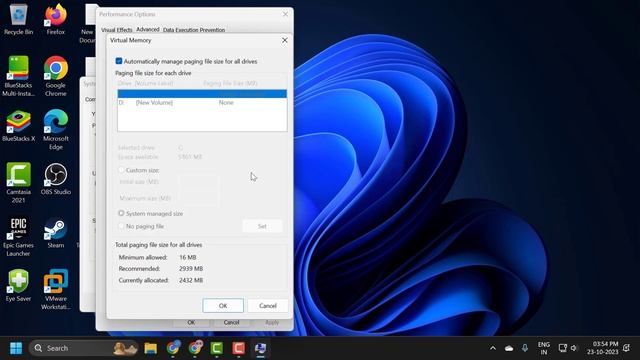Select the Custom size radio button
The height and width of the screenshot is (360, 640).
(x=121, y=170)
